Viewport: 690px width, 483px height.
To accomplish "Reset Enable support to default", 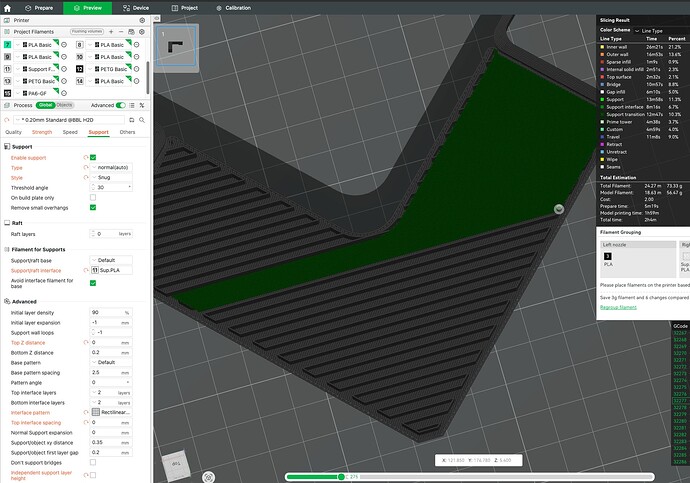I will click(x=86, y=157).
